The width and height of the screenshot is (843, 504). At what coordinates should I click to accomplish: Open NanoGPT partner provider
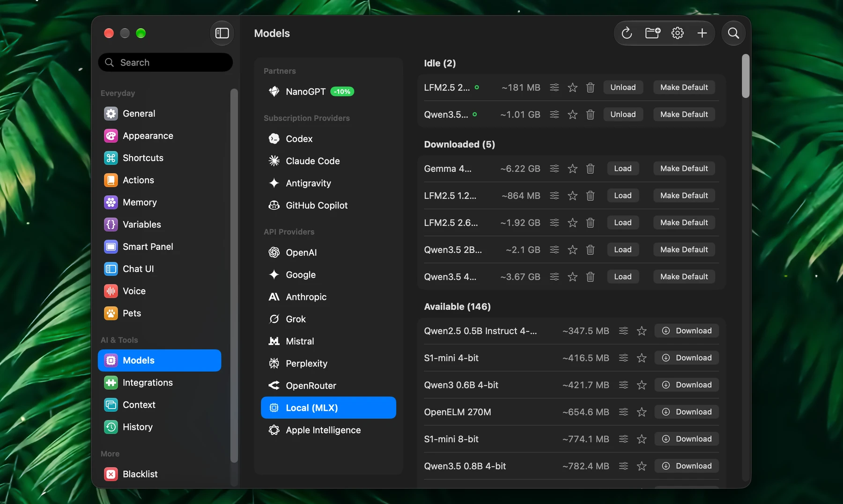click(328, 92)
